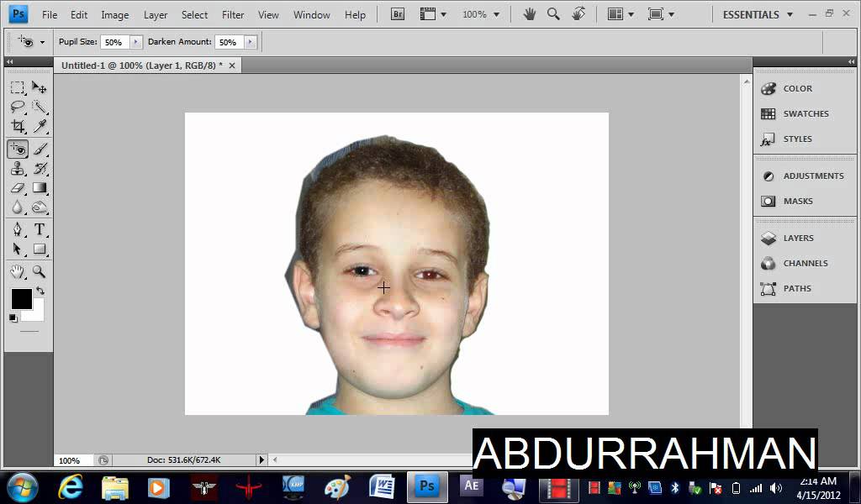
Task: Click the white background color swatch
Action: (x=36, y=313)
